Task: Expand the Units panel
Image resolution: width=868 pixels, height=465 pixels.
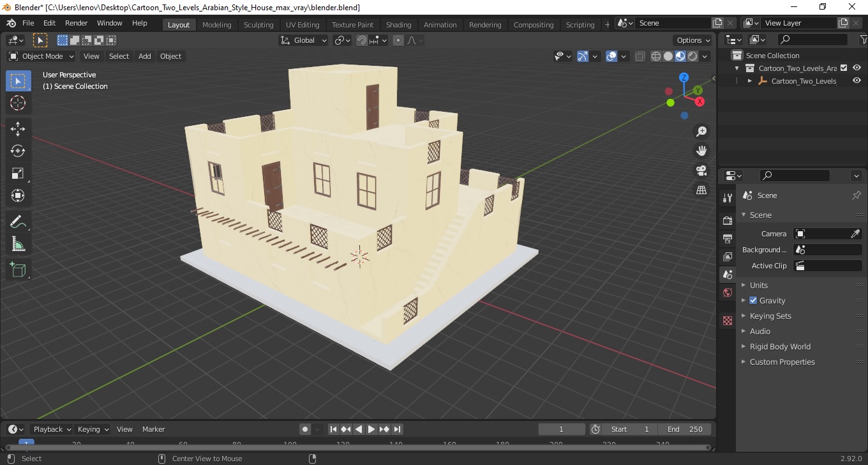Action: click(759, 285)
